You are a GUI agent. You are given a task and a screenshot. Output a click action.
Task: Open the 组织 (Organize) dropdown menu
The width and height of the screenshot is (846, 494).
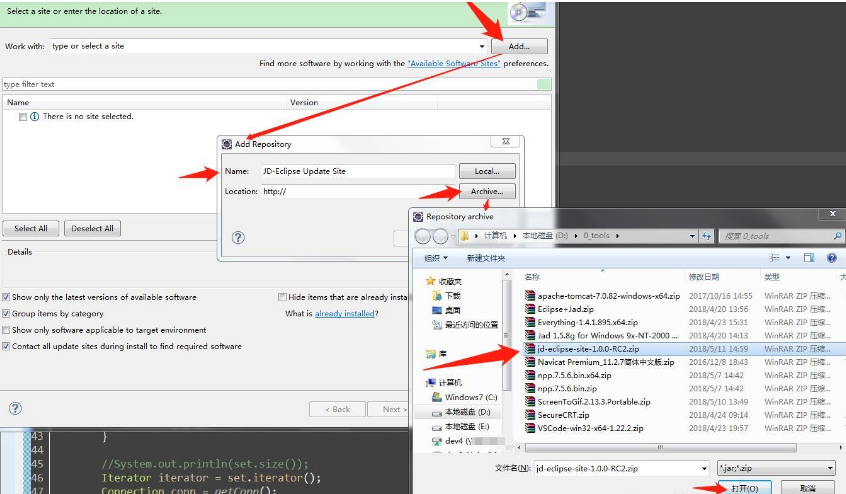pyautogui.click(x=436, y=258)
